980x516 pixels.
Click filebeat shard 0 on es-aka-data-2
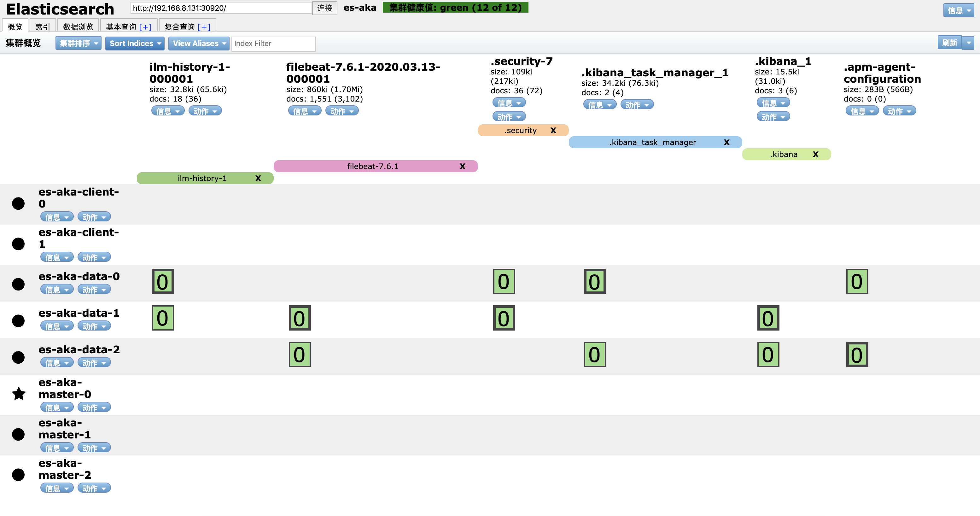(300, 355)
